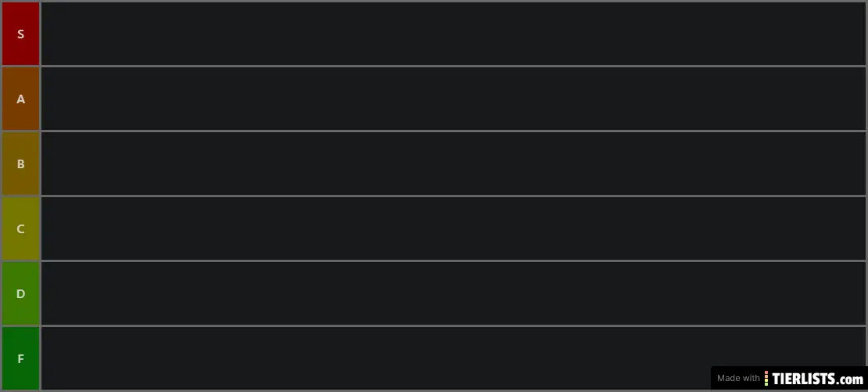Image resolution: width=868 pixels, height=392 pixels.
Task: Select the empty B tier row area
Action: [452, 164]
